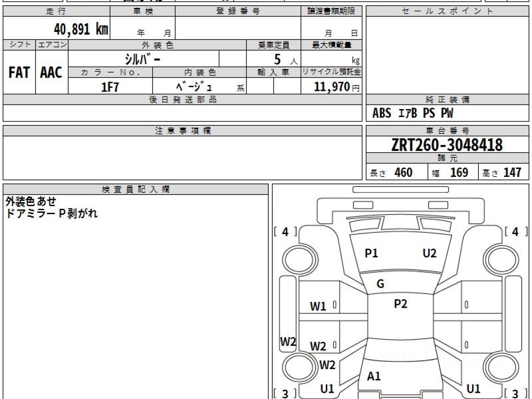Click the 最大積載量 header
This screenshot has height=399, width=532.
(332, 45)
